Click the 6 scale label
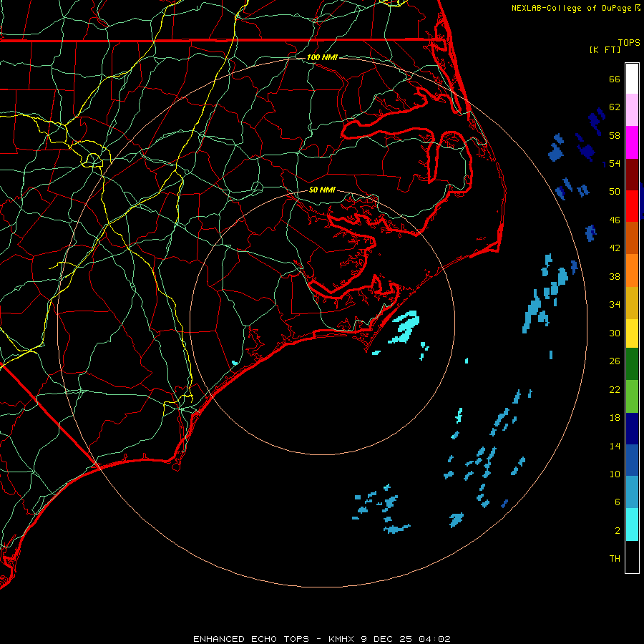 pos(618,502)
